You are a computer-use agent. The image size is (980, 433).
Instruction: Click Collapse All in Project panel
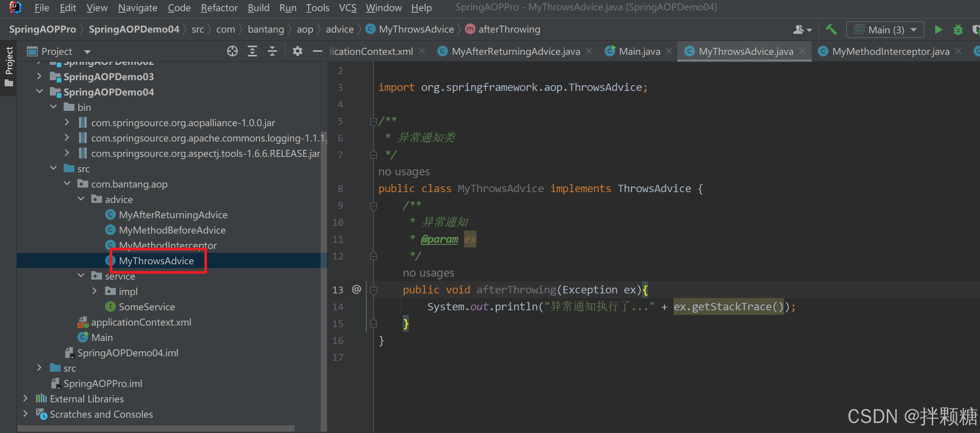click(x=272, y=51)
